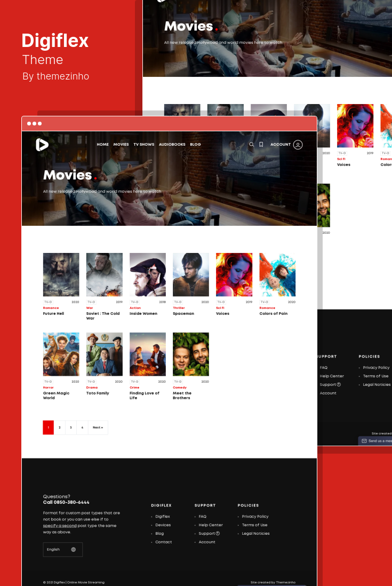
Task: Click the Spaceman title link
Action: 183,314
